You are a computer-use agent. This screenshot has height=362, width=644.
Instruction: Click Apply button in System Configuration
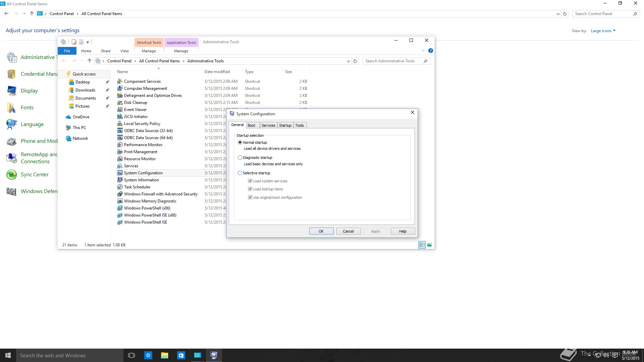tap(376, 231)
